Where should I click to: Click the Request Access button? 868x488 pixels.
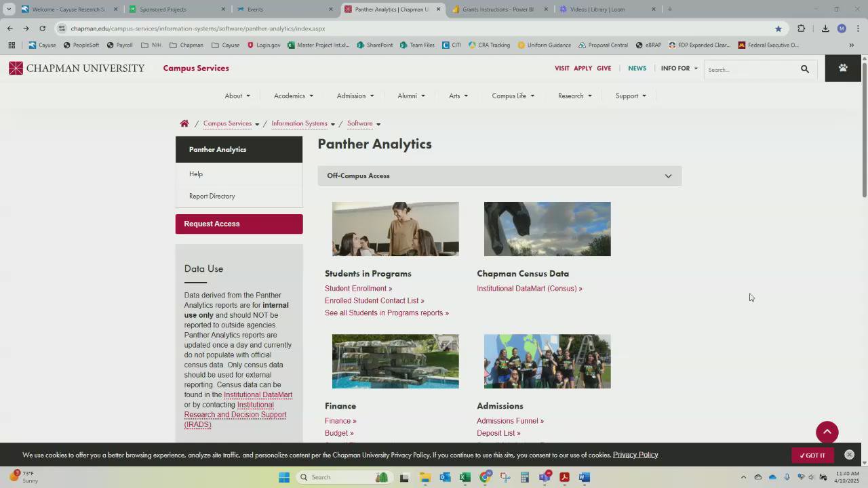tap(239, 224)
